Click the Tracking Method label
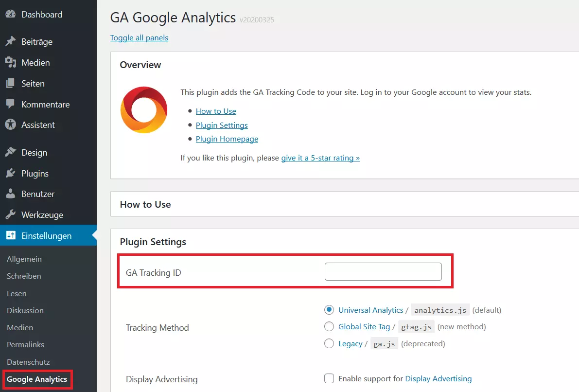 [x=158, y=328]
